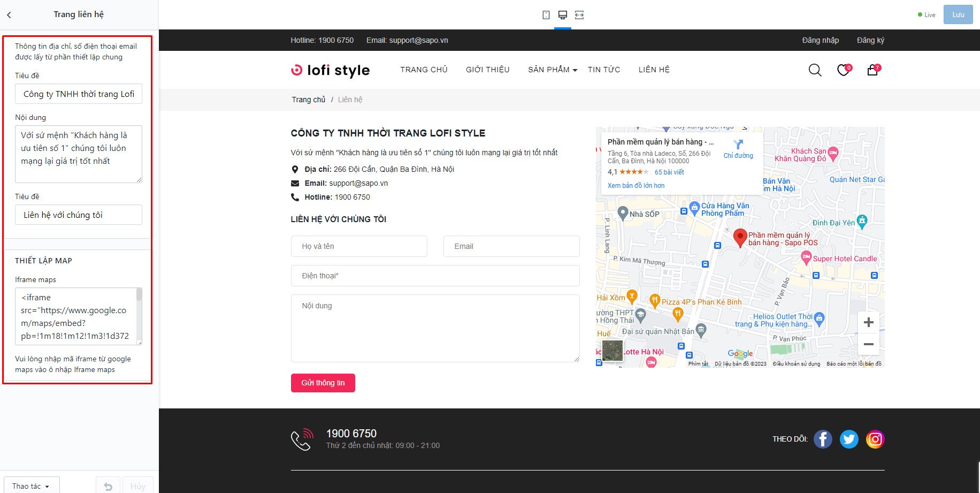Open the shopping bag cart icon
Image resolution: width=980 pixels, height=493 pixels.
coord(873,70)
